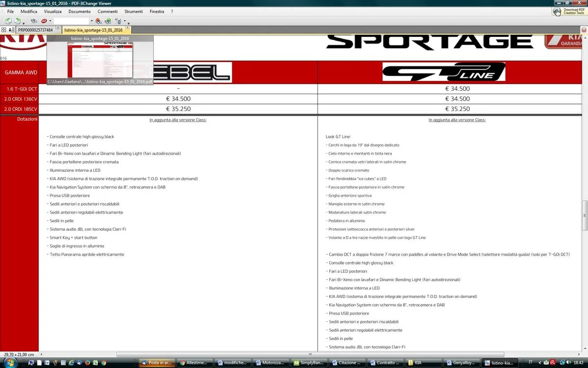Launch Thunderbird from quick launch
The height and width of the screenshot is (368, 588).
point(79,363)
